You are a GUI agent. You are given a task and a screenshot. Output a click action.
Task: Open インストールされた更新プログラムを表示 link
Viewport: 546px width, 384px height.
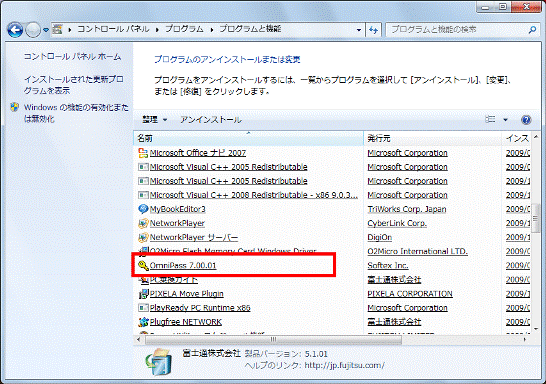click(x=73, y=85)
